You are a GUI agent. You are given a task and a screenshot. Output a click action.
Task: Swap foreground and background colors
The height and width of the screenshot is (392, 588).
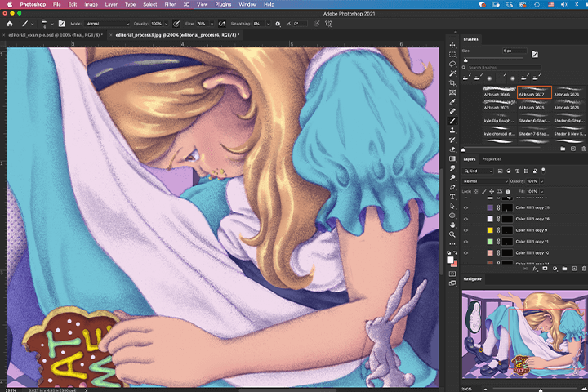[456, 252]
